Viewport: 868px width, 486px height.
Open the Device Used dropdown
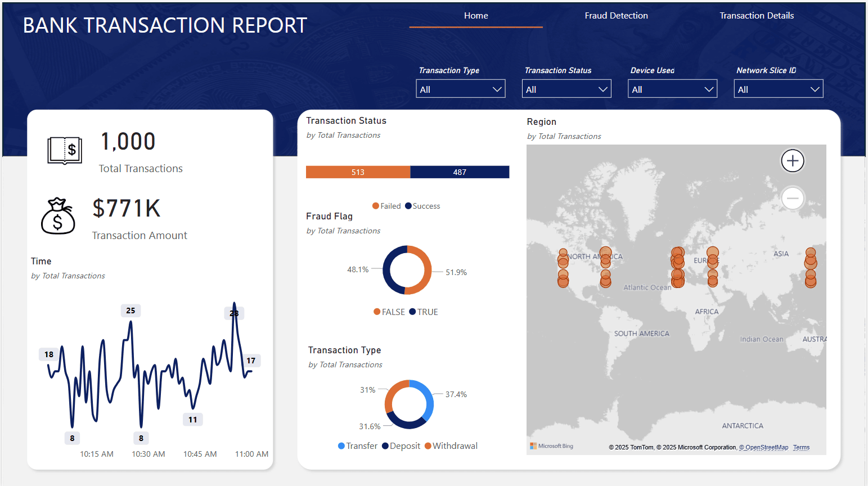[672, 89]
